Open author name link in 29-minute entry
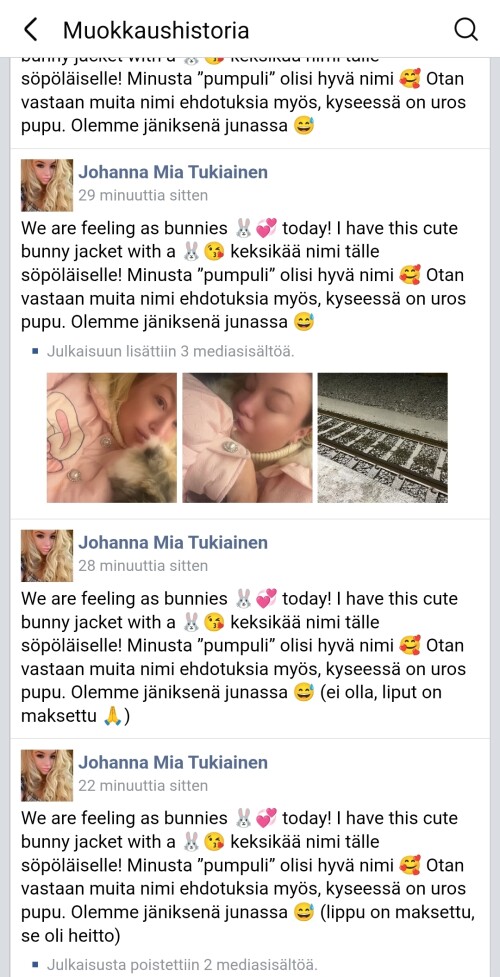Viewport: 500px width, 977px height. click(x=173, y=172)
